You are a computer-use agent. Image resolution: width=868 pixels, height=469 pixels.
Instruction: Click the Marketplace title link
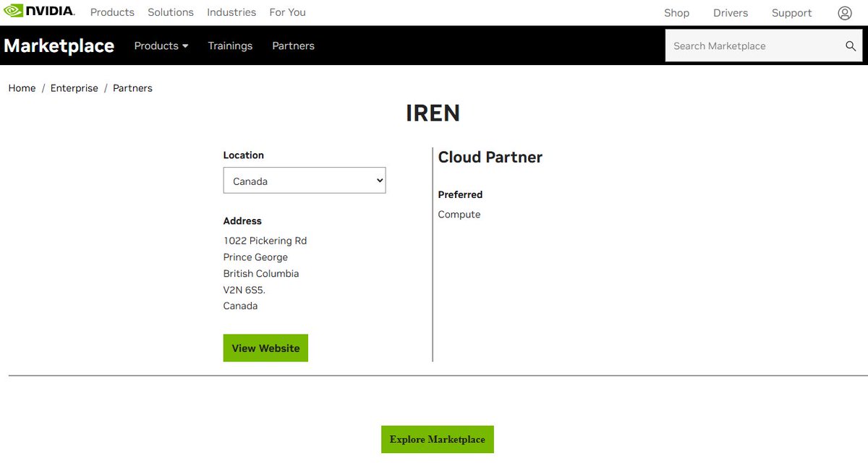(59, 46)
